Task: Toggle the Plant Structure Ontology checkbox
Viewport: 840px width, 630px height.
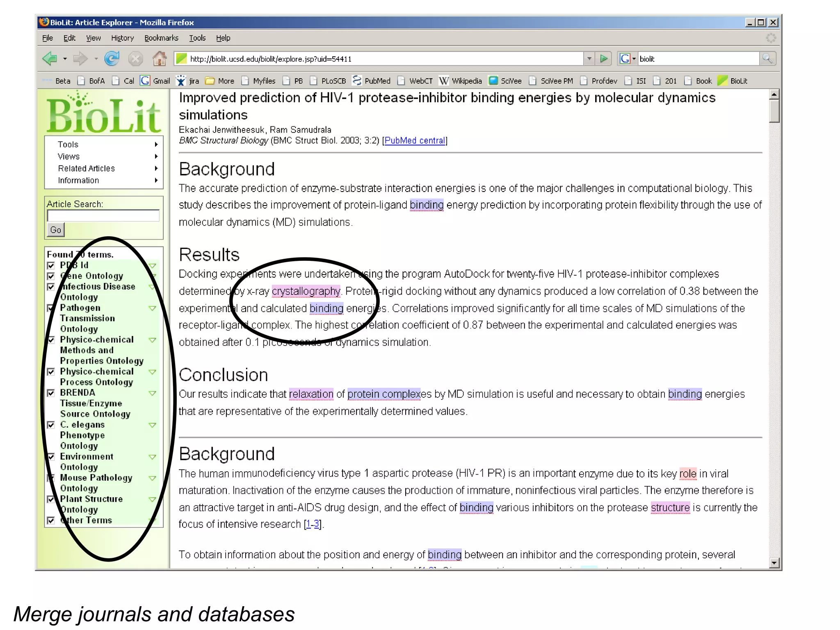Action: click(51, 499)
